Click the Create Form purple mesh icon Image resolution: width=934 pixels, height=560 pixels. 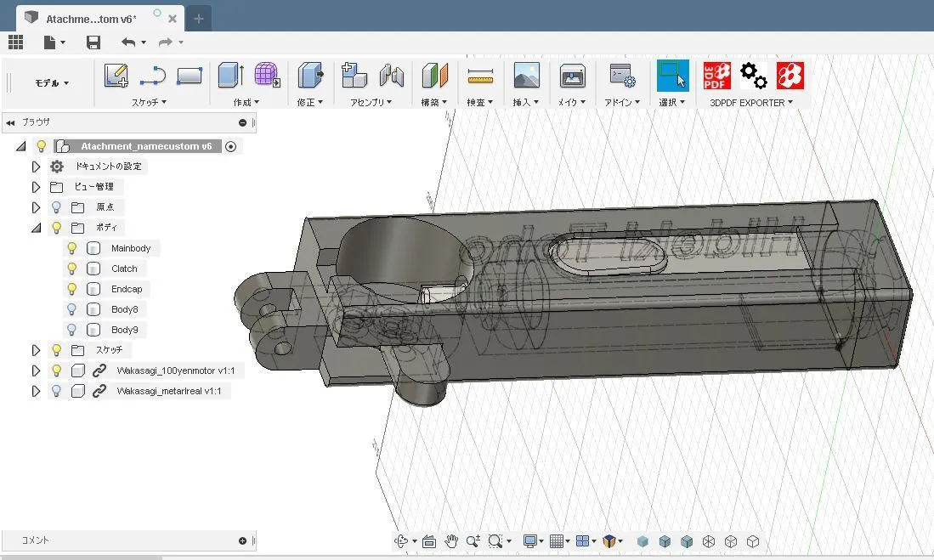(267, 76)
